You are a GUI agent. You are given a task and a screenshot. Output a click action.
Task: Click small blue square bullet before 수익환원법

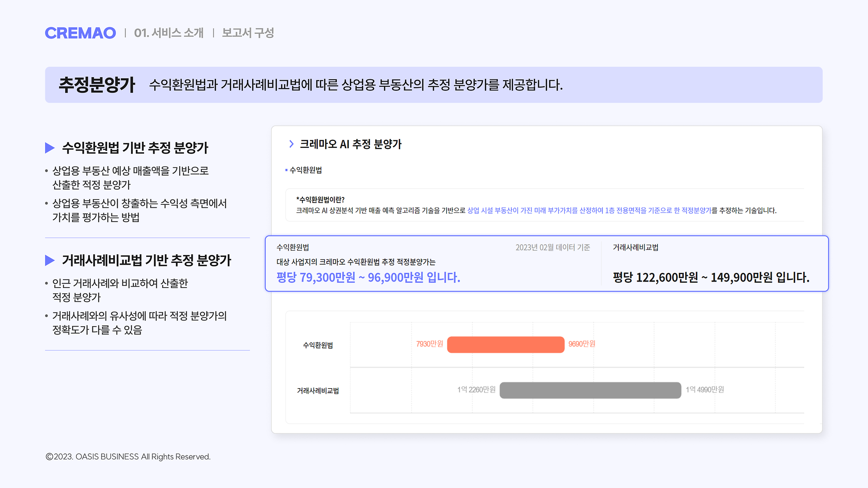286,170
